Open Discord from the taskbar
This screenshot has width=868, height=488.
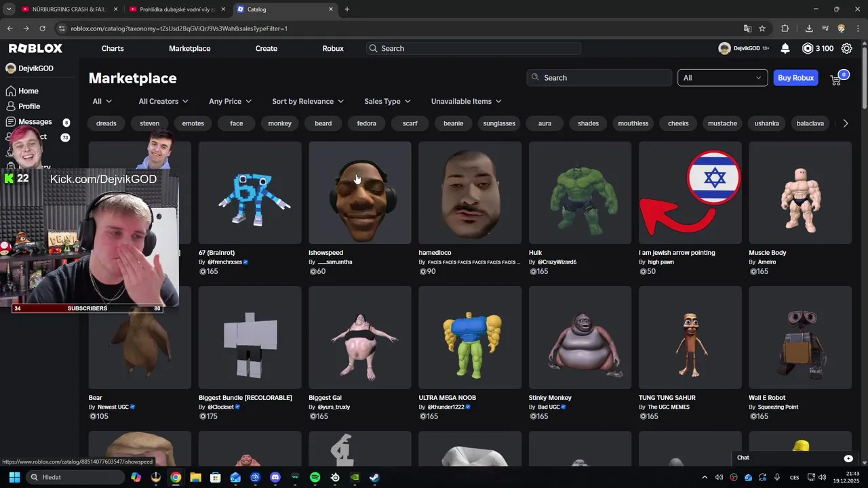(275, 477)
